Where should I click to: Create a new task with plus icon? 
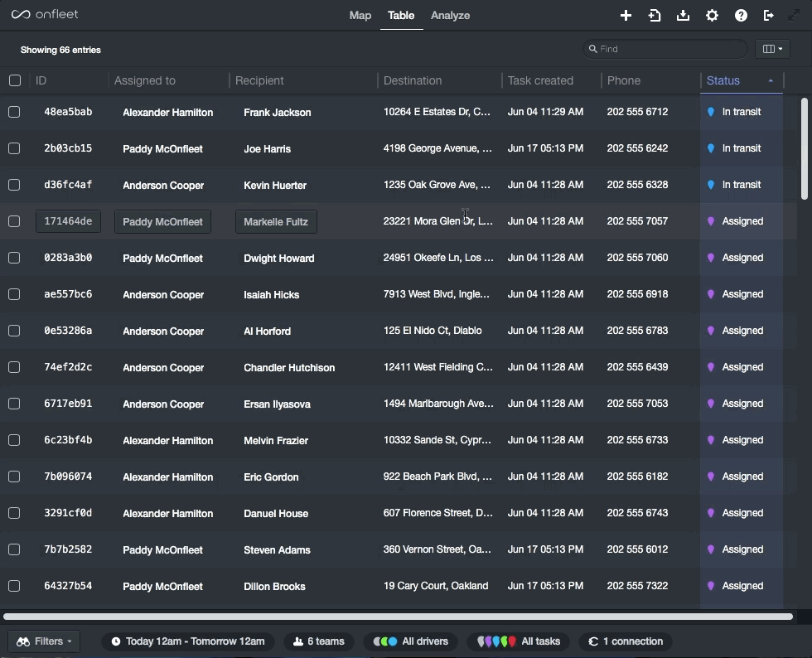pyautogui.click(x=626, y=16)
